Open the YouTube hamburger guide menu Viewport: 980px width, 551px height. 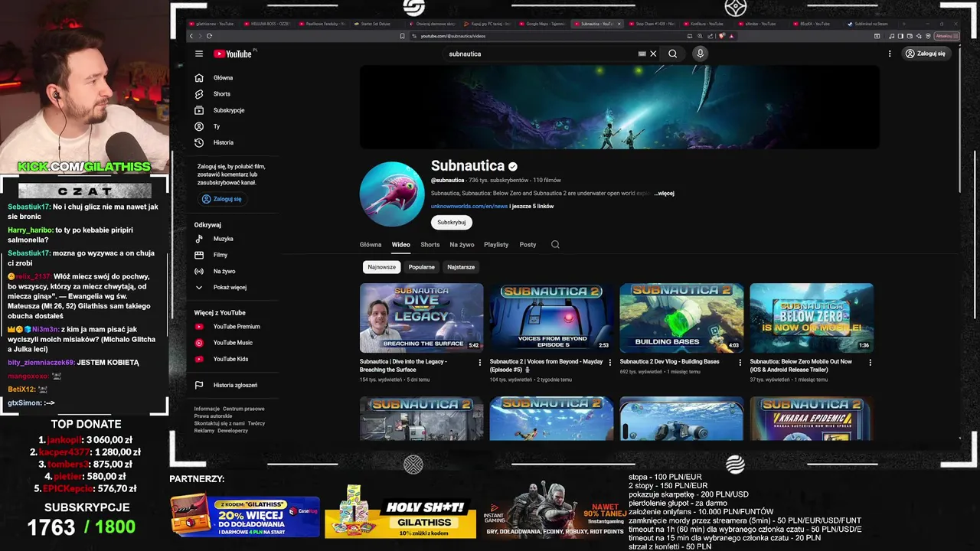[x=199, y=54]
